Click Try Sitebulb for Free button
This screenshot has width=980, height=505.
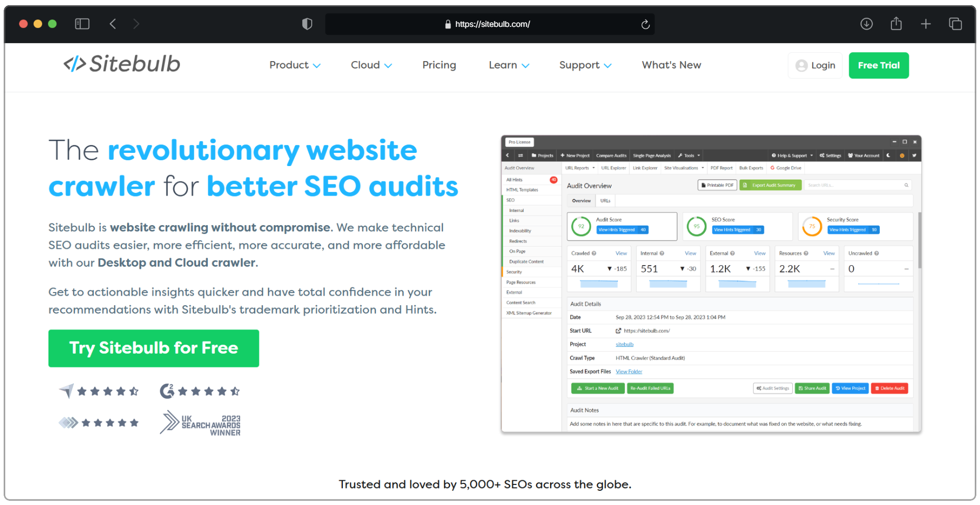(153, 348)
